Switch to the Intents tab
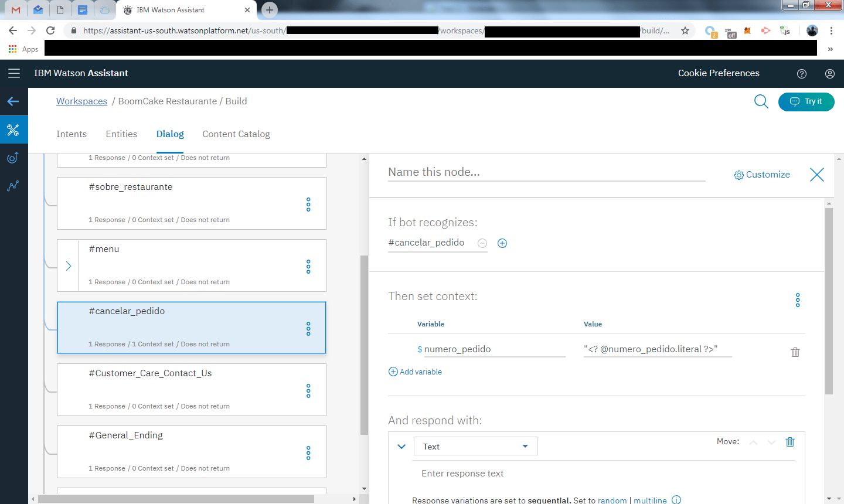 point(72,134)
